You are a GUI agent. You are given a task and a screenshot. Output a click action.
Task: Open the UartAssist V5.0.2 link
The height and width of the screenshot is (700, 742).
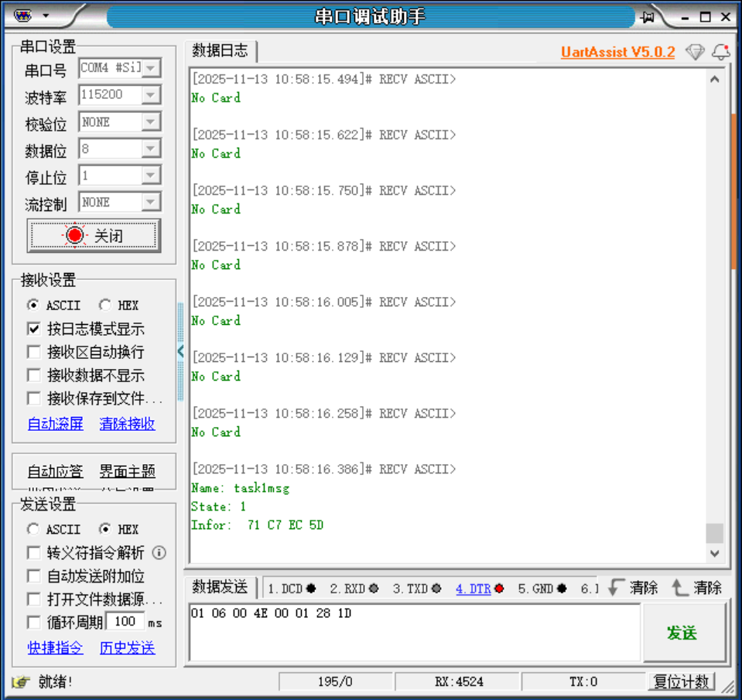(x=617, y=52)
